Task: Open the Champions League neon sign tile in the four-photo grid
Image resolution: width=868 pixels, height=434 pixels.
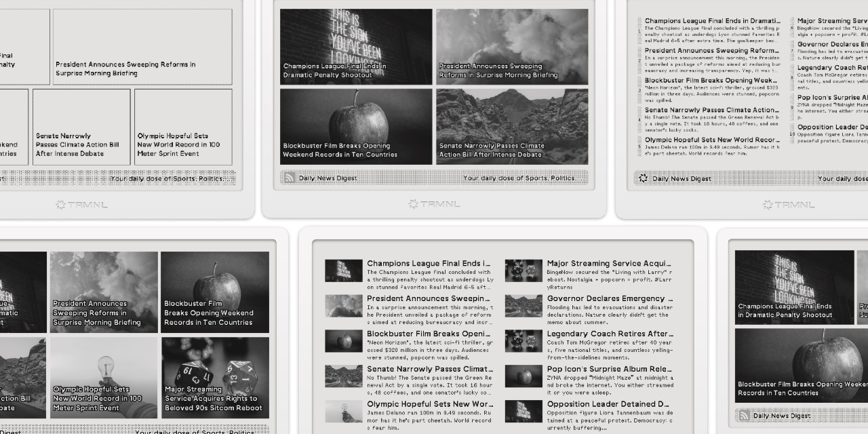Action: click(x=356, y=47)
